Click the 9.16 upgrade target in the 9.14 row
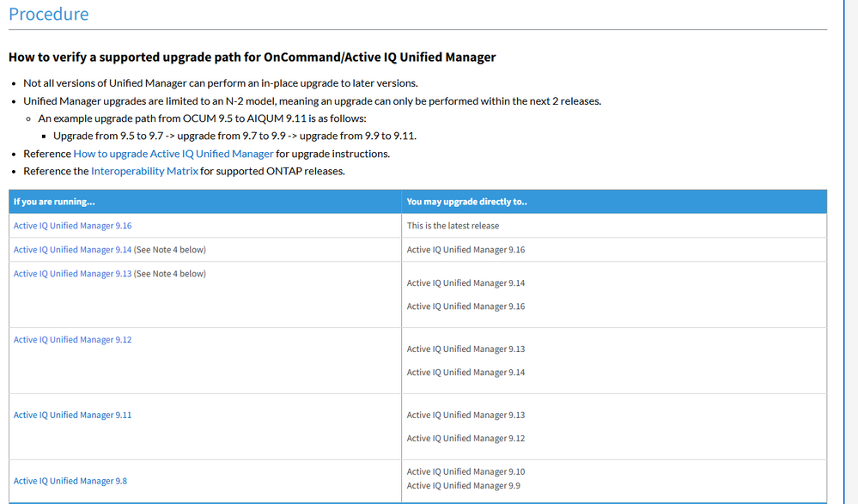The image size is (858, 504). [x=466, y=250]
